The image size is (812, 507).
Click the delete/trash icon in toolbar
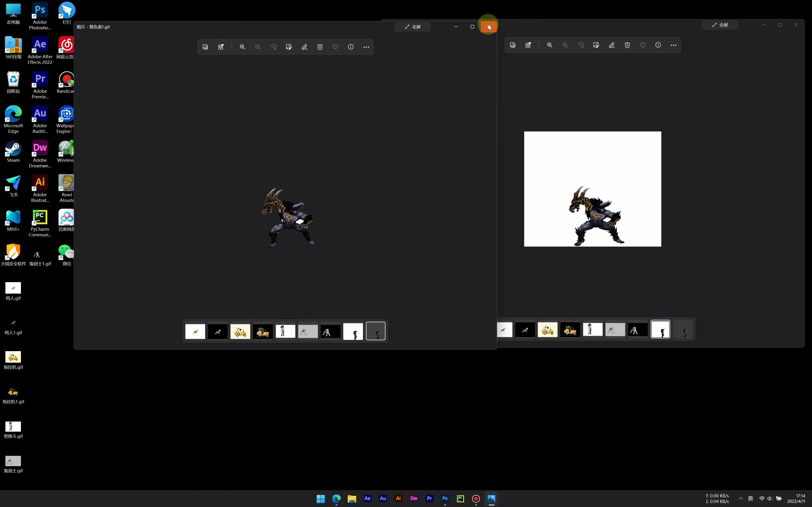pos(319,47)
